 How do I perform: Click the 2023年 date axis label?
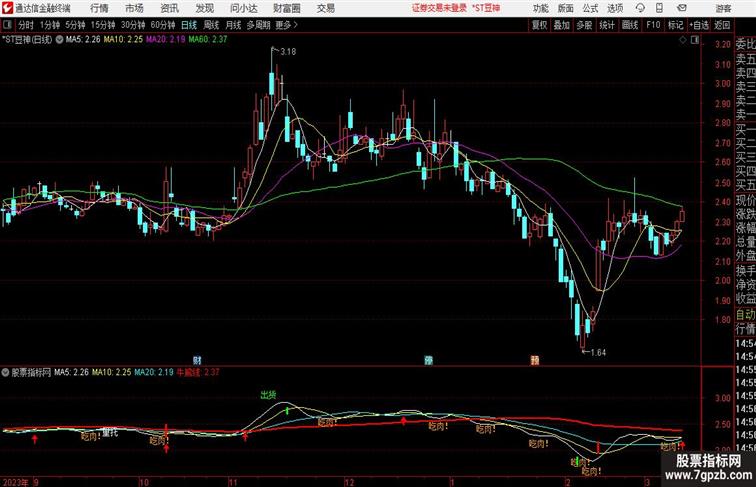pos(15,482)
